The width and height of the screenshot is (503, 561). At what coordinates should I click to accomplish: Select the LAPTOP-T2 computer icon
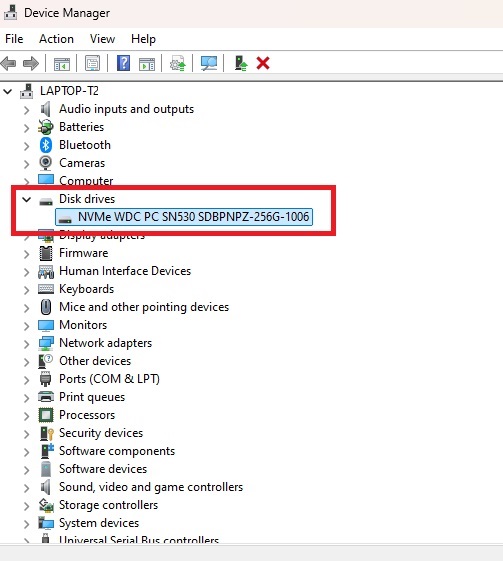(x=26, y=91)
